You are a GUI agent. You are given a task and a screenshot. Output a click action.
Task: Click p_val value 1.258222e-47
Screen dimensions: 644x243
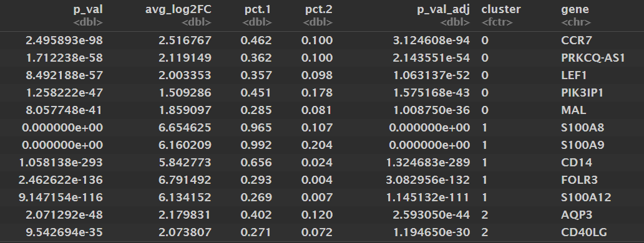tap(64, 93)
